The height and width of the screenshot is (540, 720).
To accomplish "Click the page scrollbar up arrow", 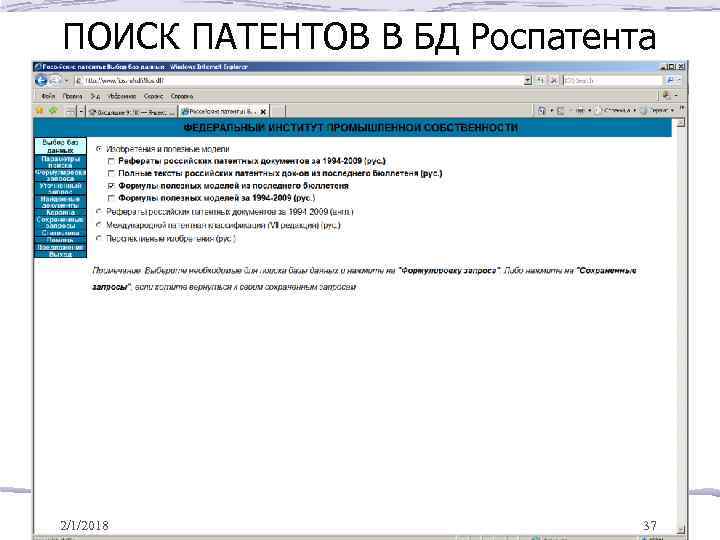I will 681,123.
